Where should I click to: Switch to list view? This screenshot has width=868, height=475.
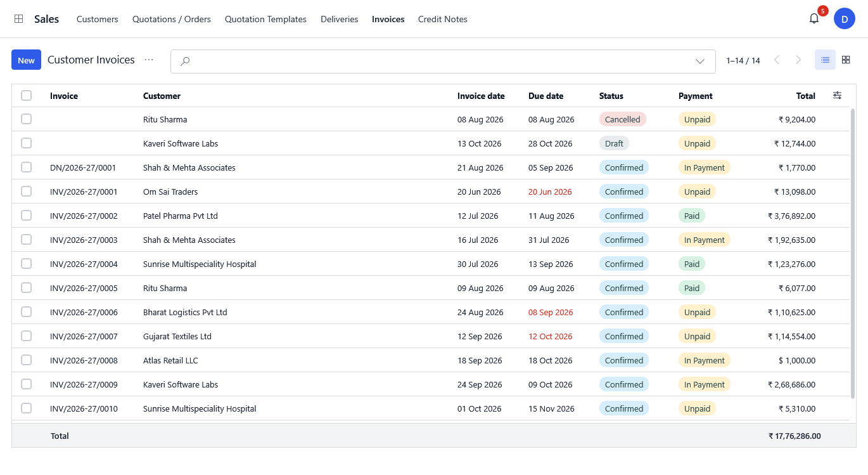(825, 60)
